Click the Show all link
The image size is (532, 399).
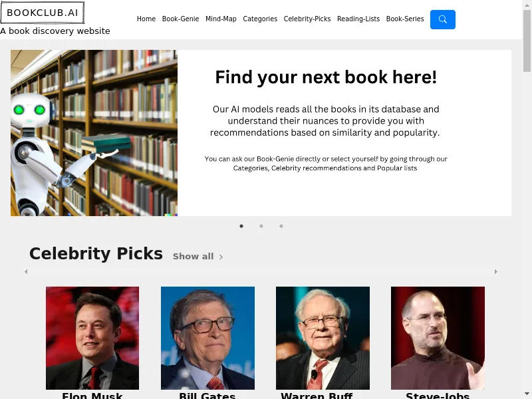coord(193,257)
